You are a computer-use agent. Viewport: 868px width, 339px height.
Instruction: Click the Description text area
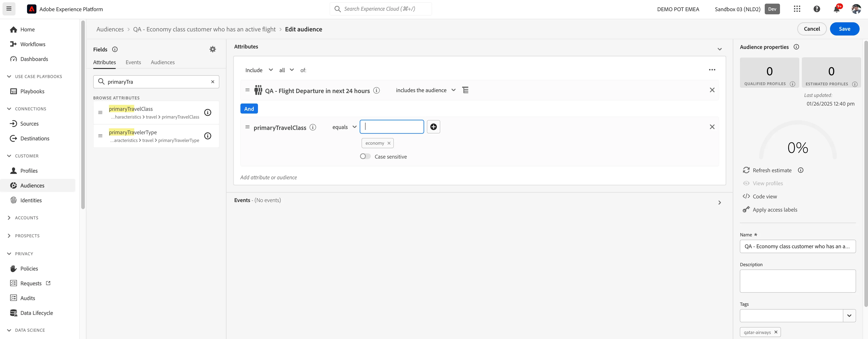point(797,281)
